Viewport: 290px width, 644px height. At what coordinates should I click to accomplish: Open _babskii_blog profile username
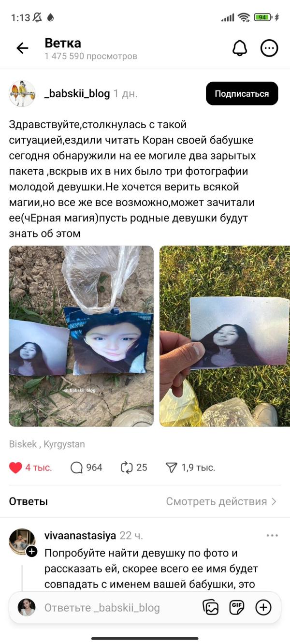coord(77,94)
